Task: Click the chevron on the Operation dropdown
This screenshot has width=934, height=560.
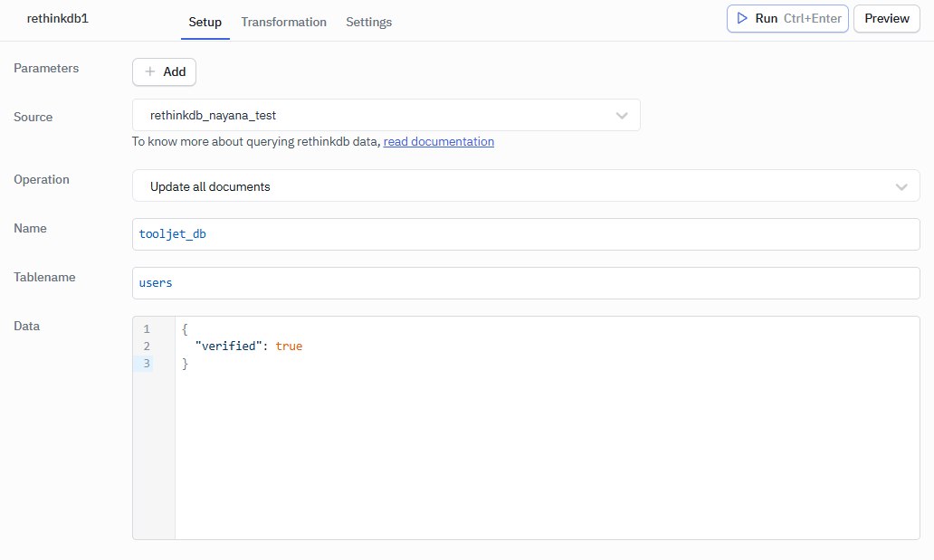Action: (x=901, y=186)
